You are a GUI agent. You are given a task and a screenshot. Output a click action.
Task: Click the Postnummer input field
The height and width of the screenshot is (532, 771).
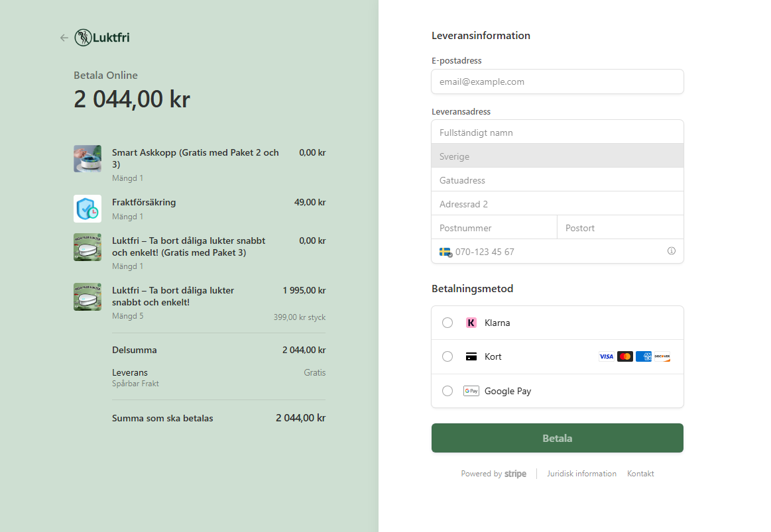[494, 228]
